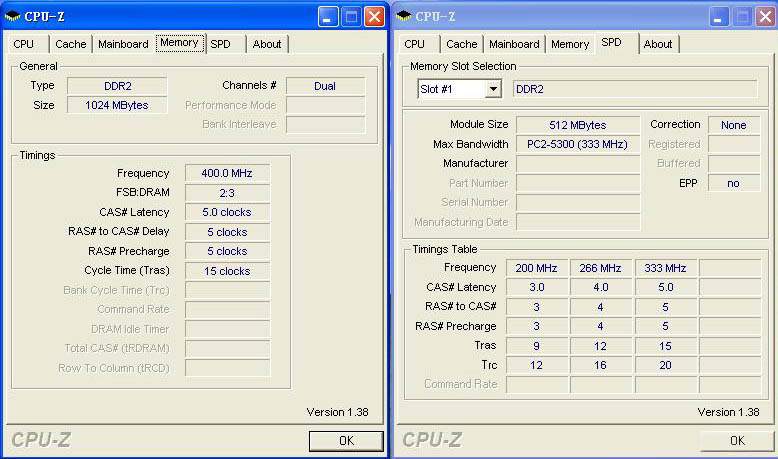Close the left CPU-Z window

375,17
